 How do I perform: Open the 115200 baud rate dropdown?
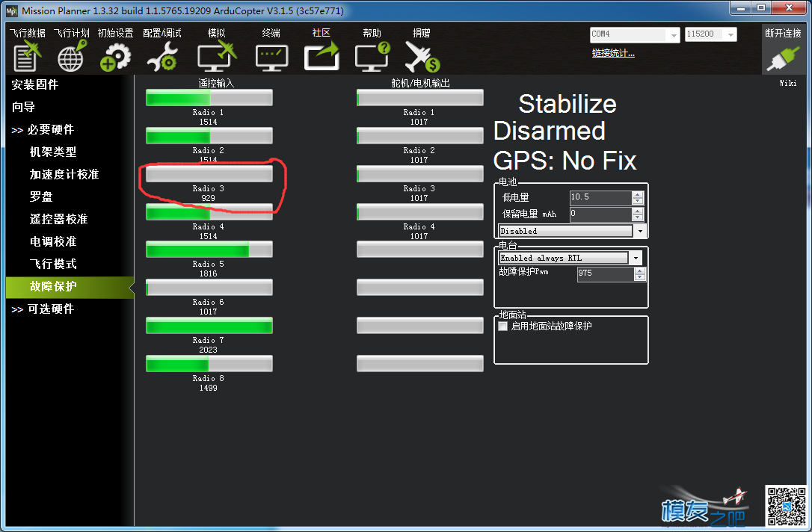[731, 34]
